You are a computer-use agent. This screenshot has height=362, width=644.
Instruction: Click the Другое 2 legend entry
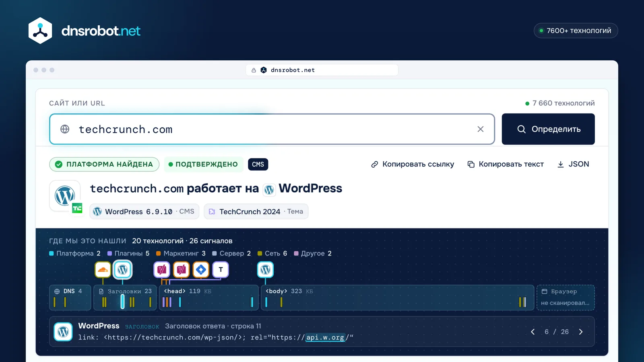[313, 253]
